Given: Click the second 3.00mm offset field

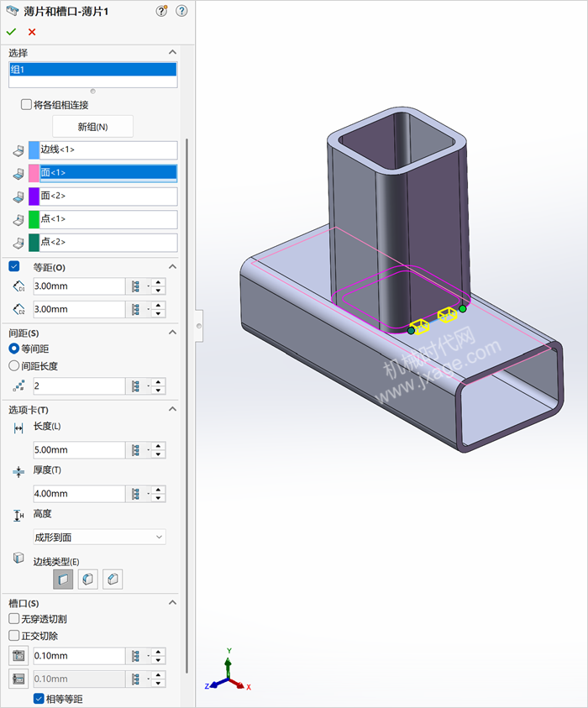Looking at the screenshot, I should [79, 309].
